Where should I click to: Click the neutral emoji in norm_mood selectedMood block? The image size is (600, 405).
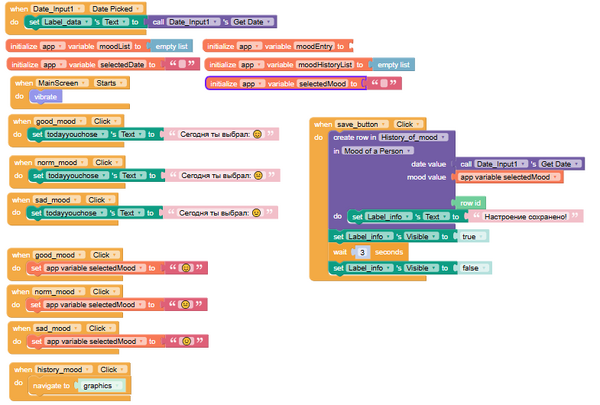(185, 304)
